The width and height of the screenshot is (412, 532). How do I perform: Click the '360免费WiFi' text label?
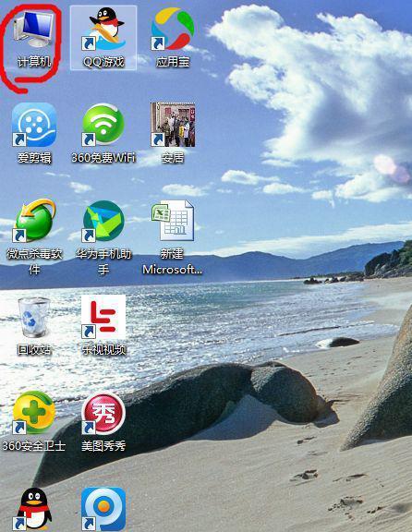coord(103,157)
